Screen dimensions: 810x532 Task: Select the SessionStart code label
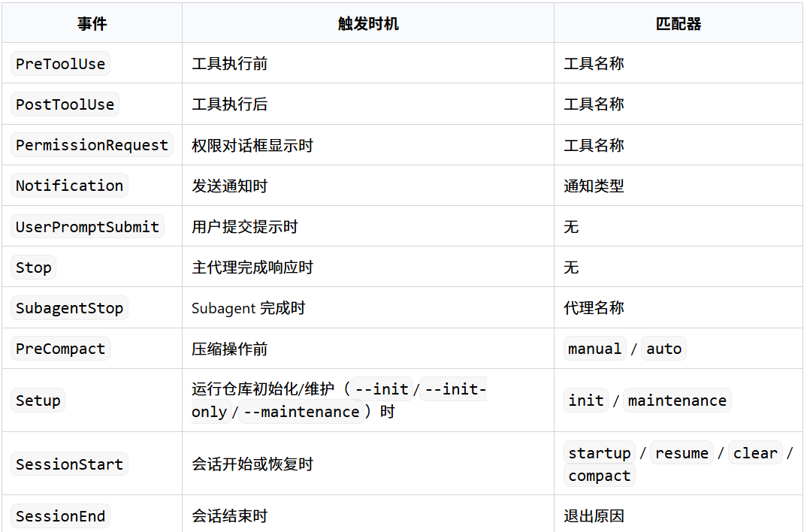click(x=69, y=464)
